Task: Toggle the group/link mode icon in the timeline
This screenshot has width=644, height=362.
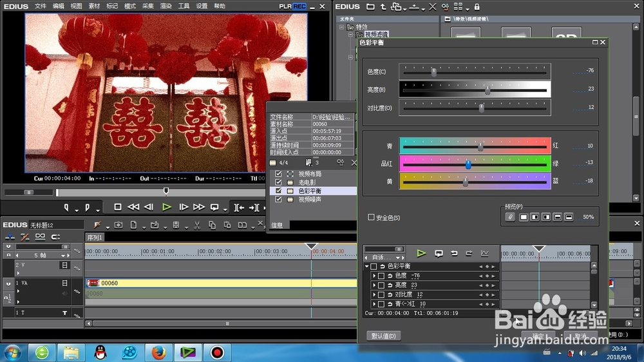Action: (40, 236)
